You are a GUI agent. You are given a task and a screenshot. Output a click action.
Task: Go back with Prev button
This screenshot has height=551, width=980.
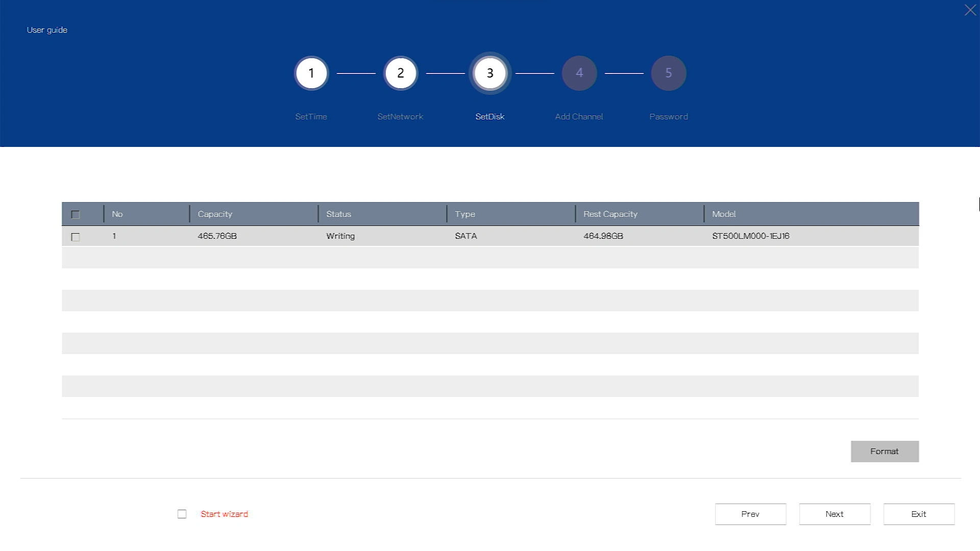pyautogui.click(x=750, y=514)
